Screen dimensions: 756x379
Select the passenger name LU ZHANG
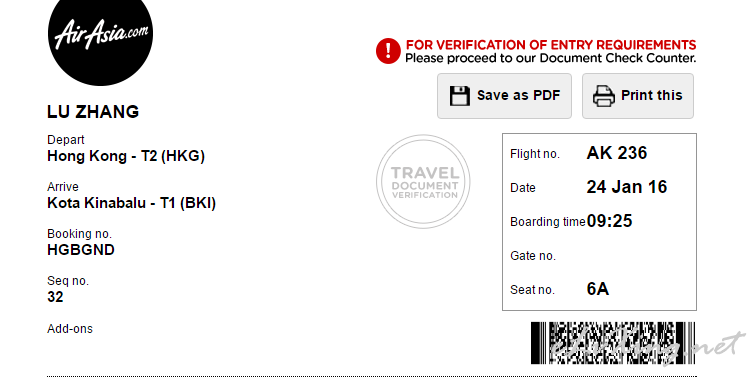pyautogui.click(x=93, y=112)
